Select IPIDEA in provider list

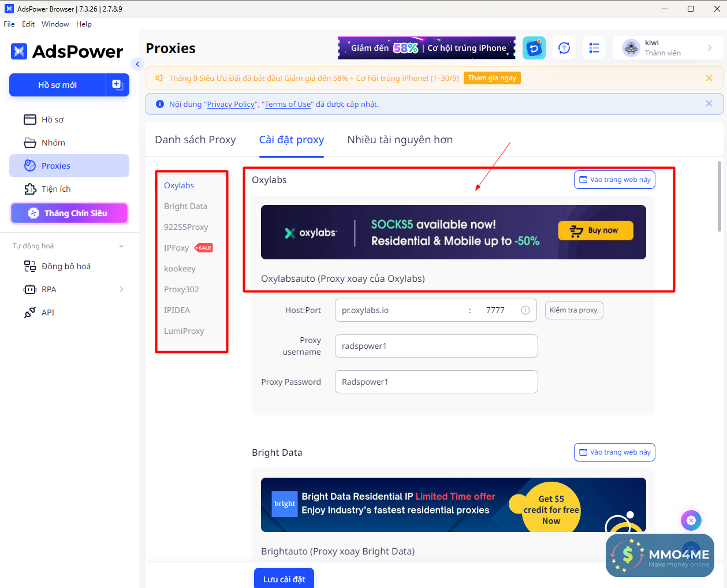(177, 310)
